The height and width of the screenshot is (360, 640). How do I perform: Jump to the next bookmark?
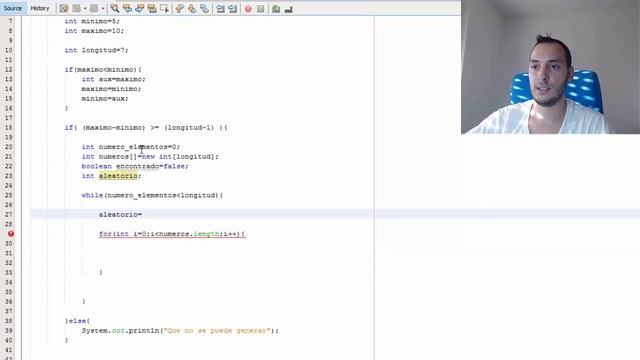point(192,9)
